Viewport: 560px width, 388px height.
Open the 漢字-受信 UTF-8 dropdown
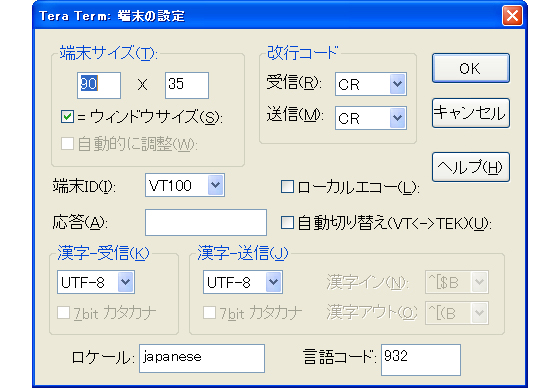[x=96, y=282]
